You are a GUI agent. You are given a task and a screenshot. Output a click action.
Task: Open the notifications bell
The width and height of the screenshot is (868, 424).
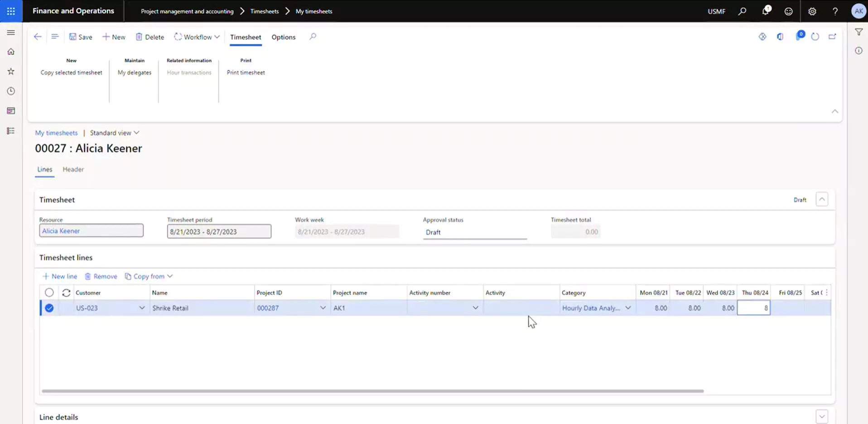(x=766, y=11)
